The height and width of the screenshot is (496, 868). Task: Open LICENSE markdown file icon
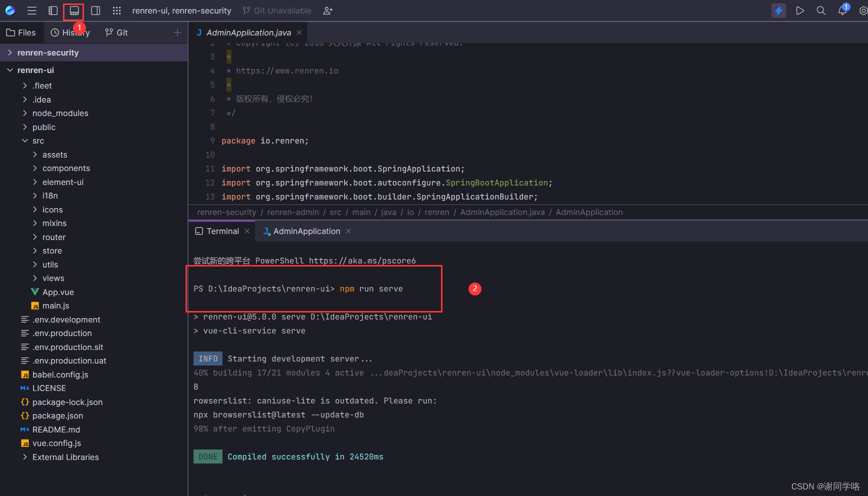tap(25, 388)
